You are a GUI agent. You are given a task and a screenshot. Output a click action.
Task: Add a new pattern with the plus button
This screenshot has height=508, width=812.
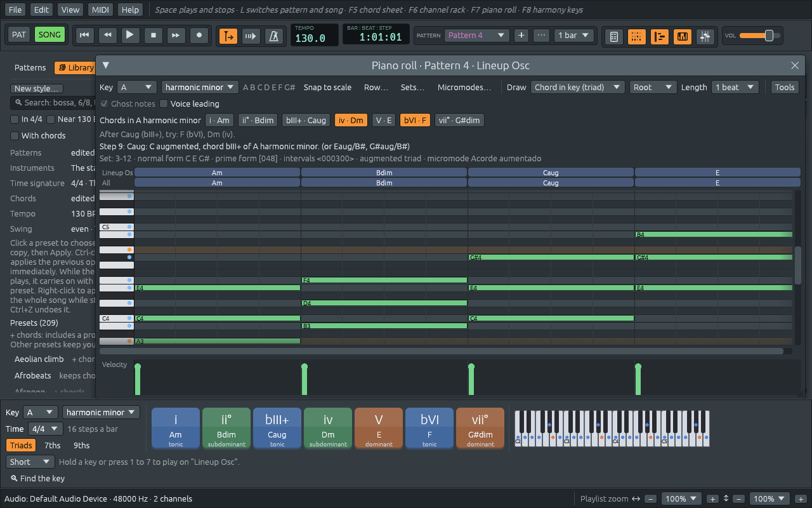pos(521,36)
